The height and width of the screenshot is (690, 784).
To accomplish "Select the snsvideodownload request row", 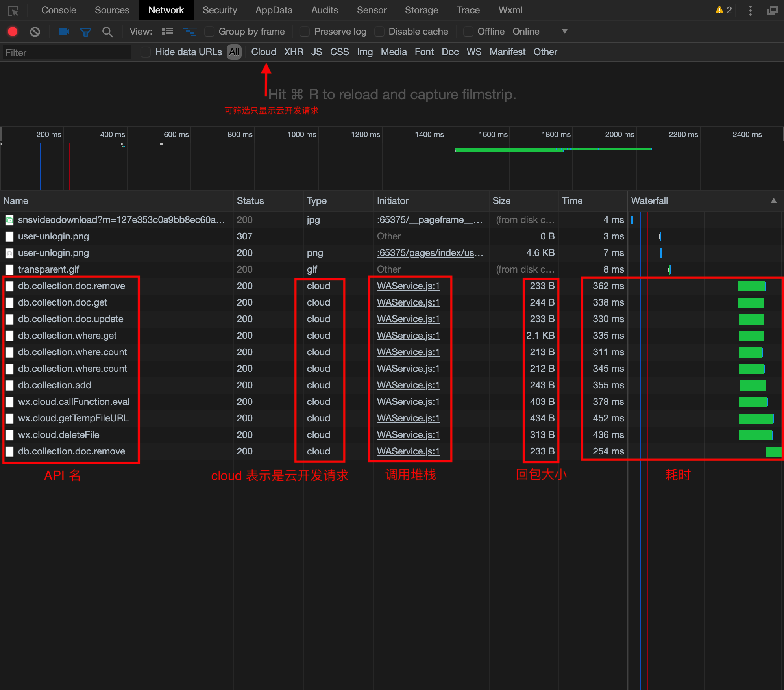I will pyautogui.click(x=392, y=220).
